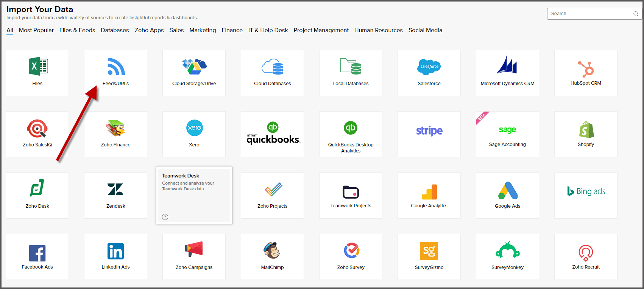Open Microsoft Dynamics CRM connector

[x=507, y=73]
